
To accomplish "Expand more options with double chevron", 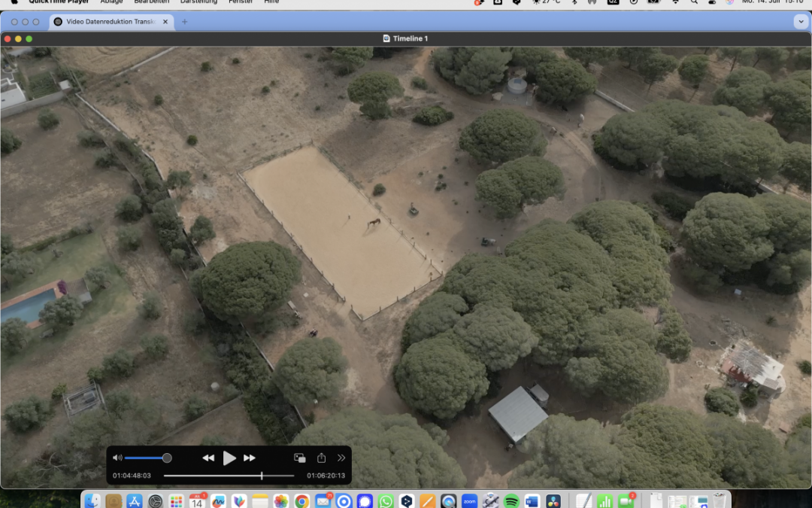I will [x=341, y=458].
